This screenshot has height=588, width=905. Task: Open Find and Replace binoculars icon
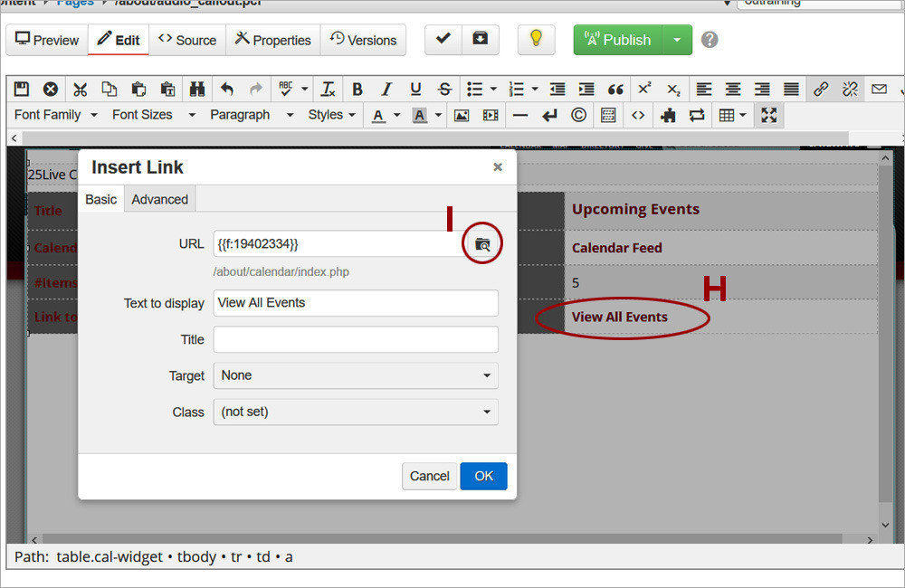196,89
